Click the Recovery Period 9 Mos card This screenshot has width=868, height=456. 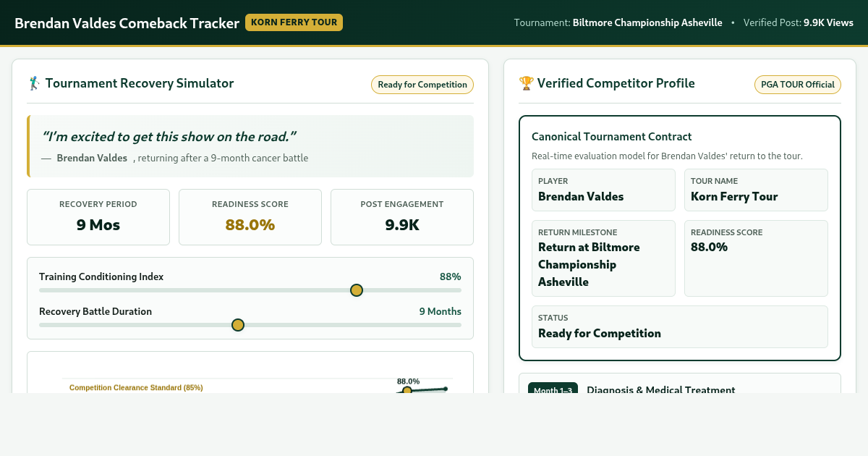[x=98, y=217]
